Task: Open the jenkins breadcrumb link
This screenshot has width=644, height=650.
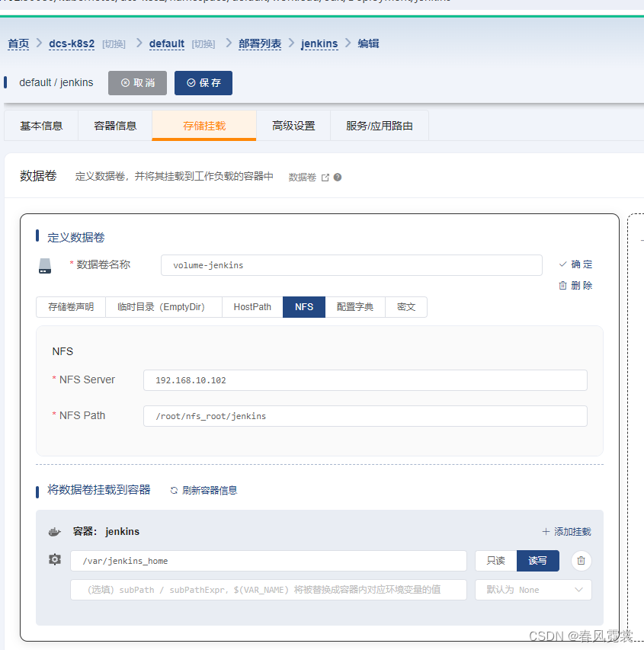Action: [319, 43]
